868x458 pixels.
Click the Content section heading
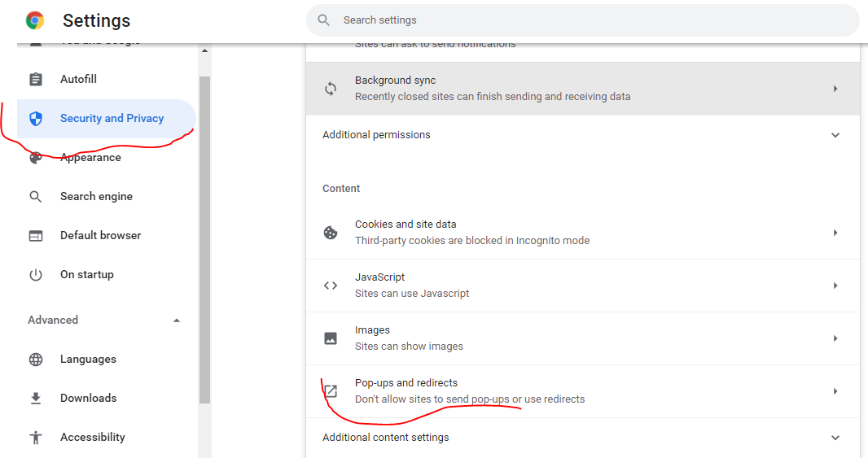click(341, 189)
